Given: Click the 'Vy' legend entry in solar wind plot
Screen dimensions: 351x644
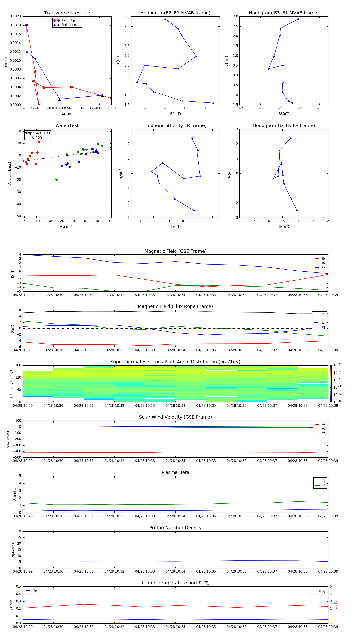Looking at the screenshot, I should click(x=320, y=429).
